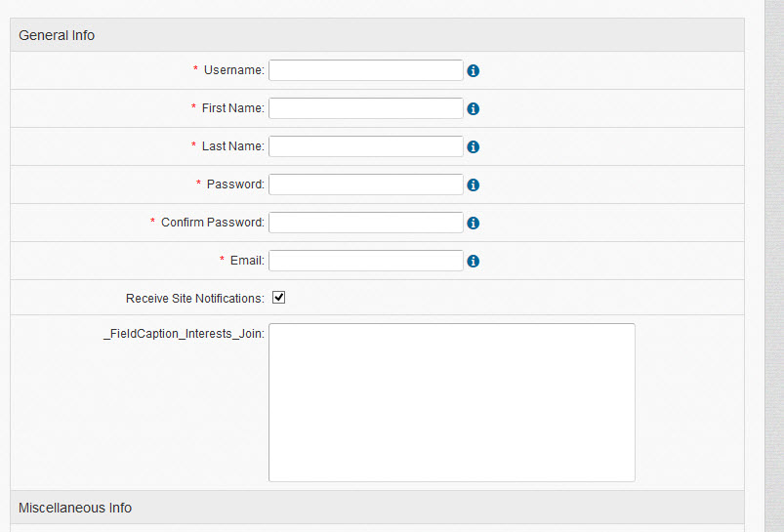Click the Password field info icon
Screen dimensions: 784x532
(x=474, y=185)
